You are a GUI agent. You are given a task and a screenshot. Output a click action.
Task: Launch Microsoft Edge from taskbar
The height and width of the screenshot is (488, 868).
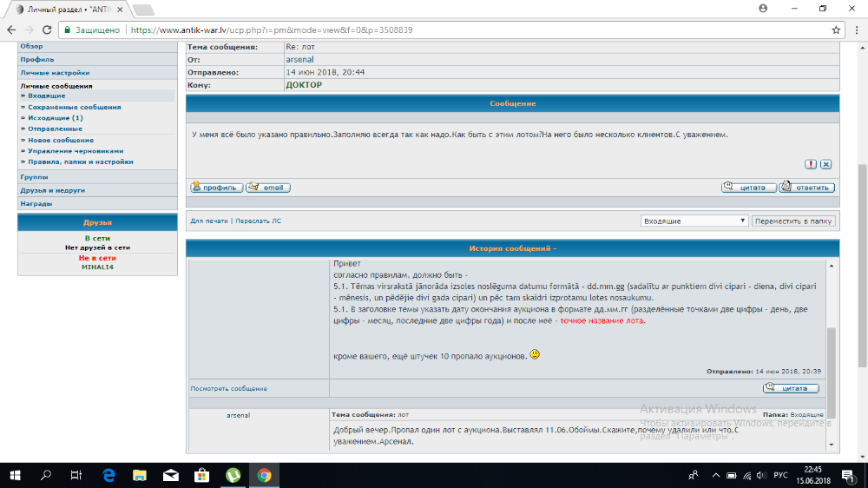coord(108,475)
